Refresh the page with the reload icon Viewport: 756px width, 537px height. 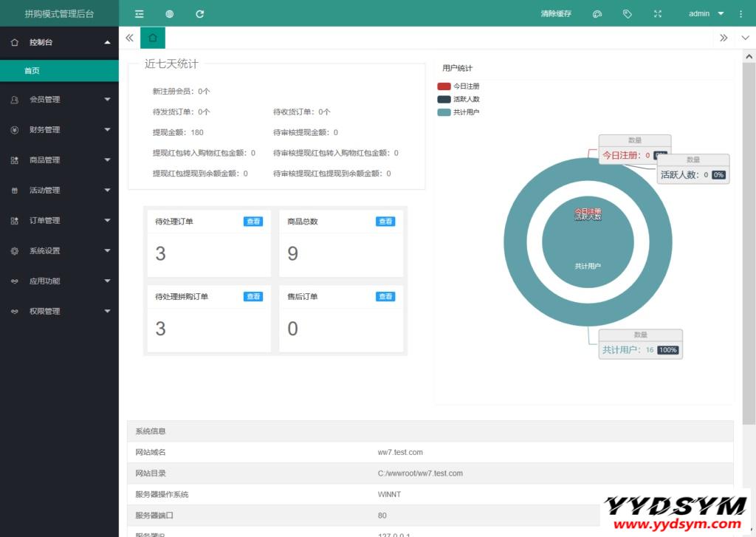click(199, 13)
